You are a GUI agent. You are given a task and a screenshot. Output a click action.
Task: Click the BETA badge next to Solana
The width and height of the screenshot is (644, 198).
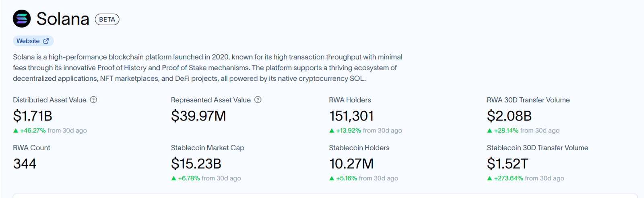pyautogui.click(x=107, y=19)
